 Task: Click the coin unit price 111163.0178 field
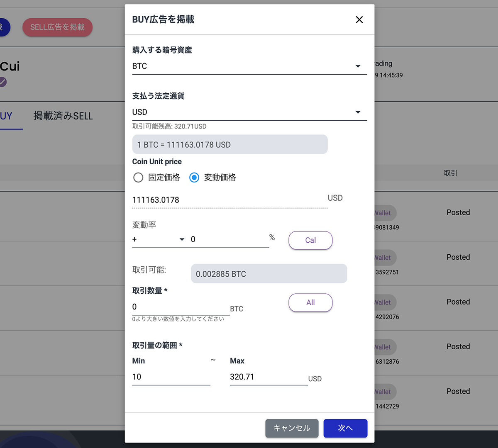[229, 200]
